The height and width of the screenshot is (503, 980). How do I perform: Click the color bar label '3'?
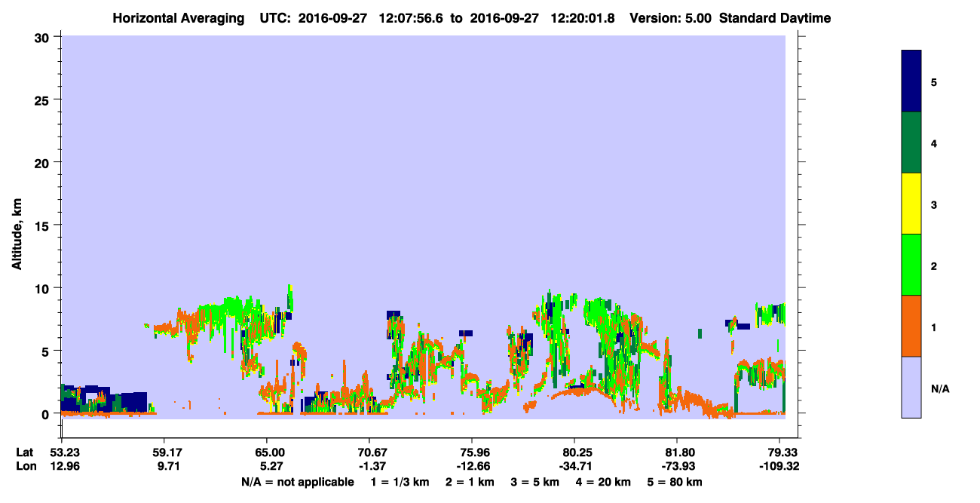click(934, 204)
